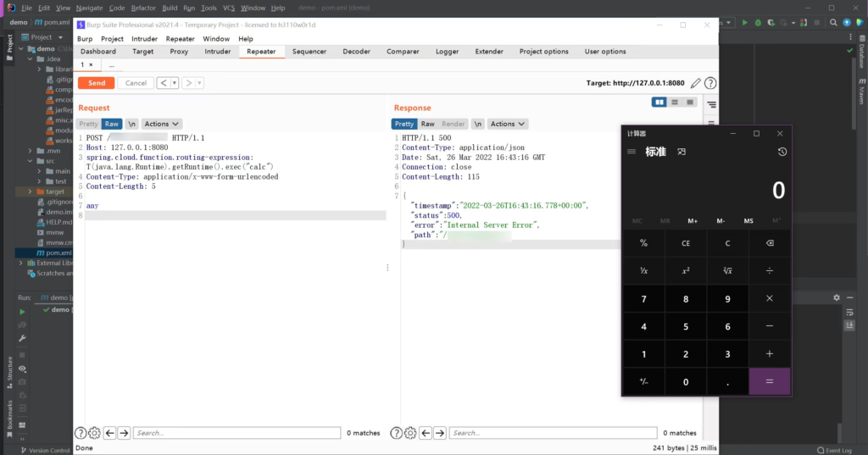This screenshot has width=868, height=455.
Task: Open Repeater help question mark icon
Action: [710, 83]
